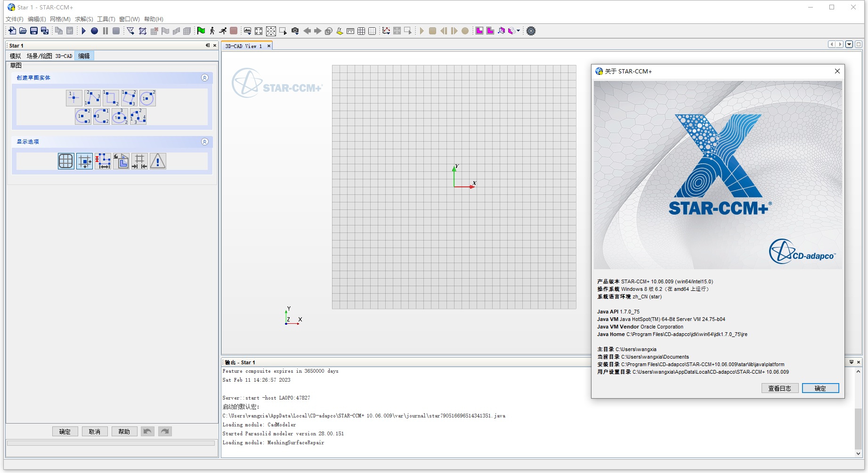Click the create plot icon
This screenshot has width=868, height=473.
tap(386, 31)
